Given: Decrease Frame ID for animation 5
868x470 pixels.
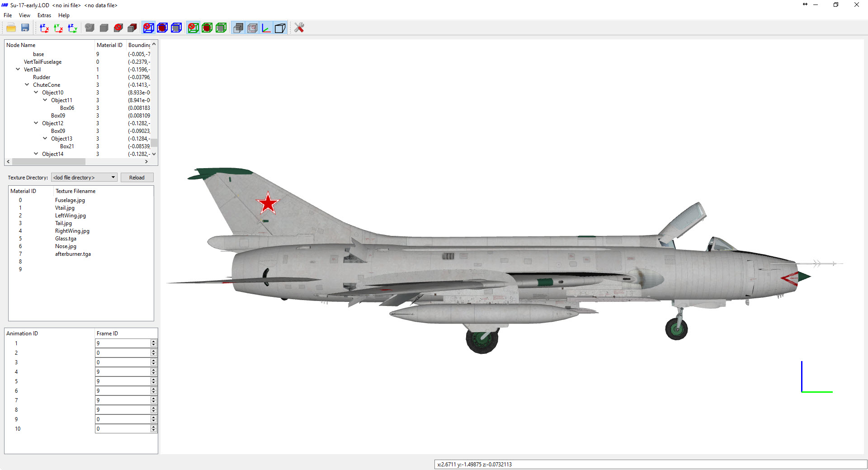Looking at the screenshot, I should 154,384.
